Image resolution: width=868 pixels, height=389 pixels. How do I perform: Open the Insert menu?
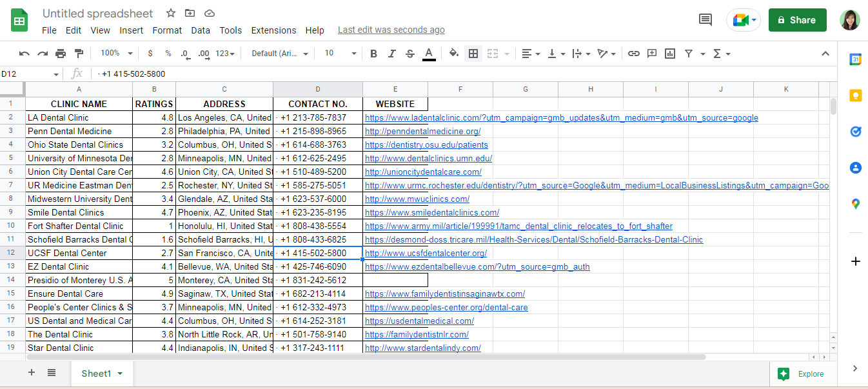[x=132, y=30]
